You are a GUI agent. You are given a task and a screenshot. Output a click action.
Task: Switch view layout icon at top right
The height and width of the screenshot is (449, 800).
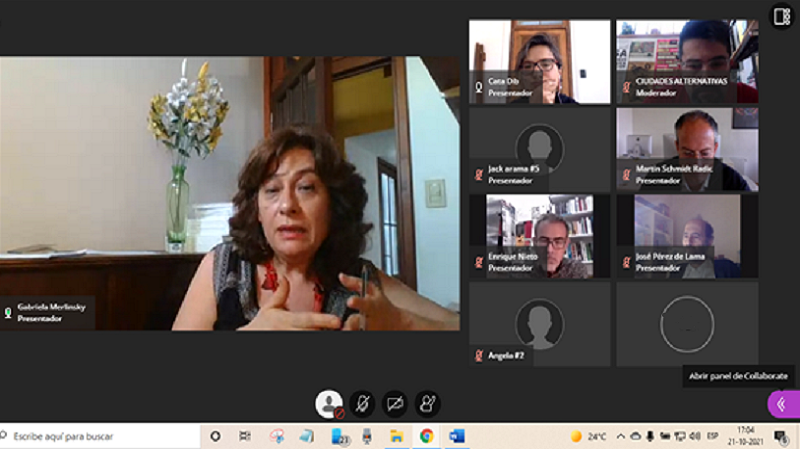tap(781, 16)
